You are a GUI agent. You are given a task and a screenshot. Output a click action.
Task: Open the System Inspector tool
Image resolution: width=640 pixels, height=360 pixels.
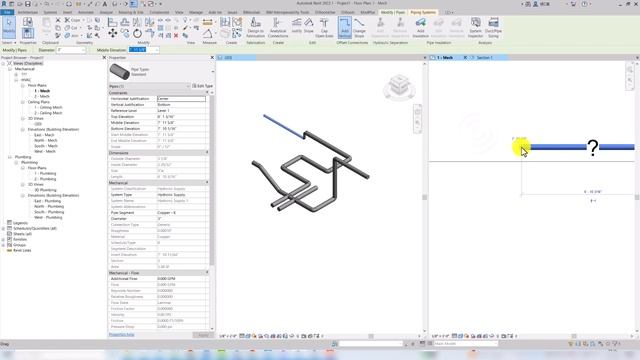(476, 27)
